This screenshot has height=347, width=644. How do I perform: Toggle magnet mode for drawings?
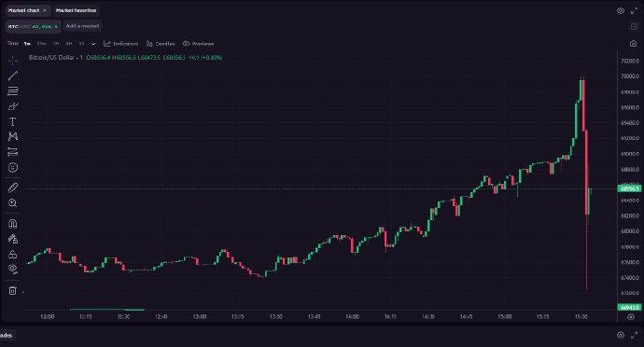tap(13, 224)
